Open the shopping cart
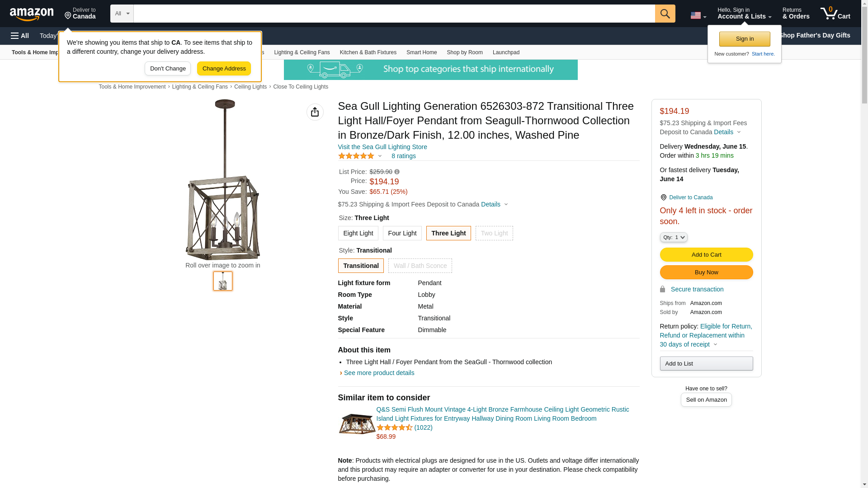868x488 pixels. click(835, 14)
